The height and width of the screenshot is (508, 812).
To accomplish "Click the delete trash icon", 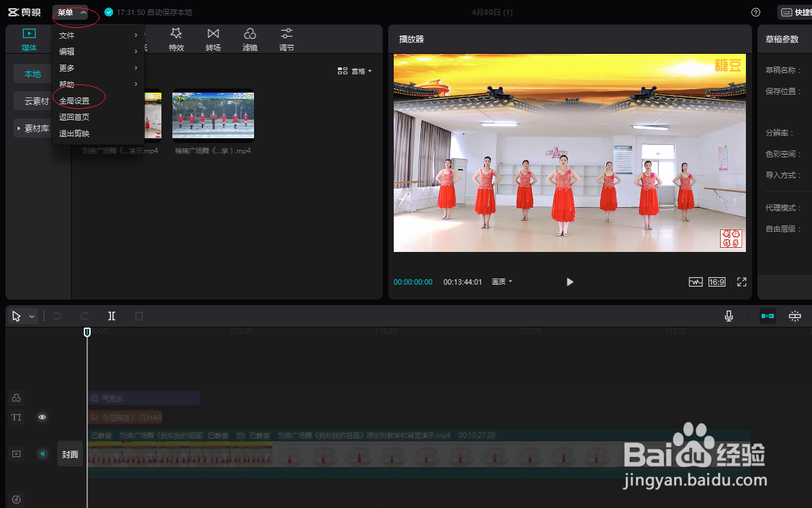I will coord(139,316).
